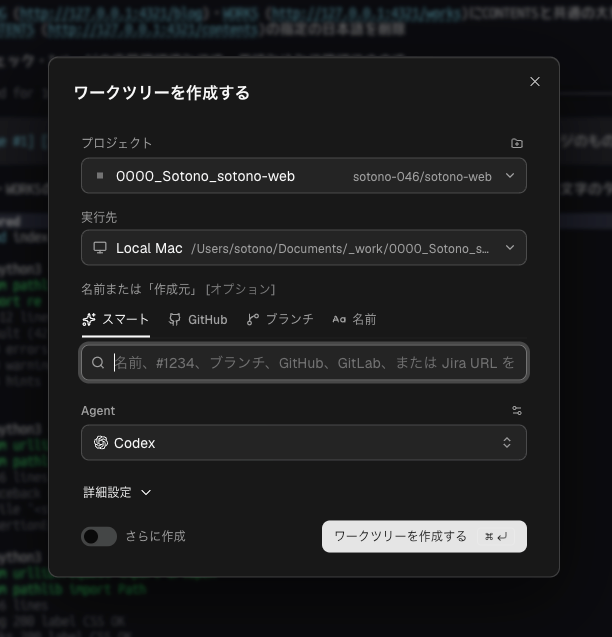The height and width of the screenshot is (637, 612).
Task: Open the 実行先 Local Mac dropdown
Action: click(304, 248)
